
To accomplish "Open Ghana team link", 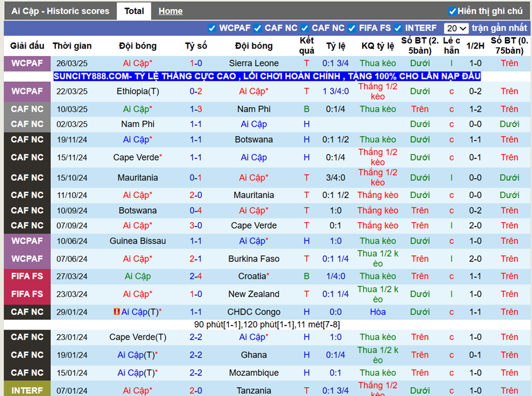I will [254, 355].
